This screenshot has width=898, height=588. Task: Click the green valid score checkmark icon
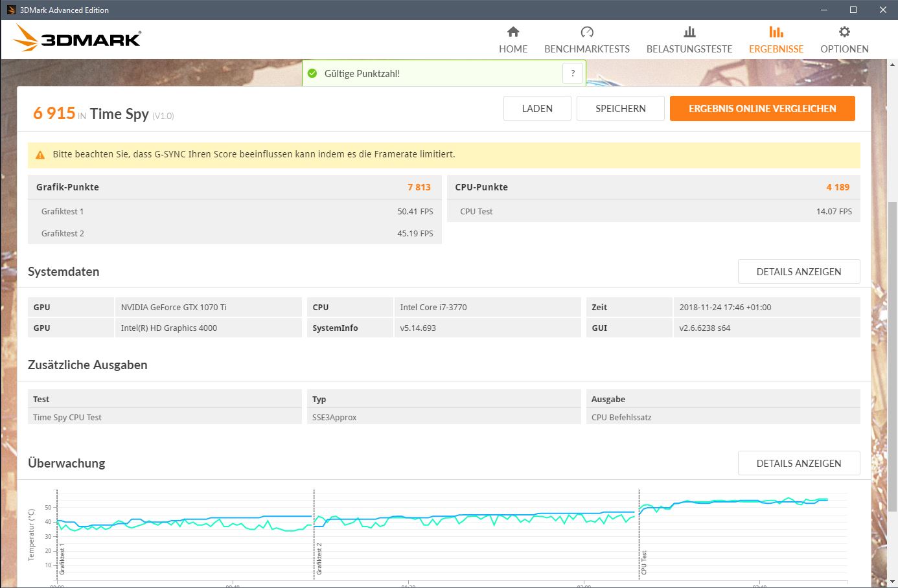click(312, 73)
